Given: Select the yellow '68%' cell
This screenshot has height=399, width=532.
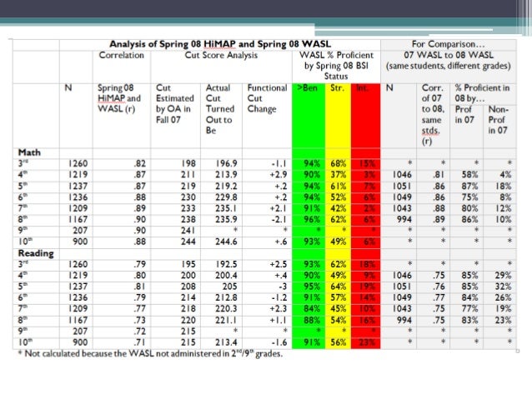Looking at the screenshot, I should (x=339, y=164).
